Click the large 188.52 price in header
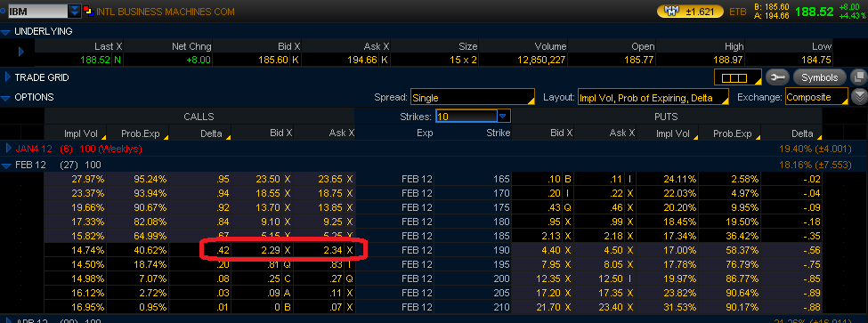 815,11
